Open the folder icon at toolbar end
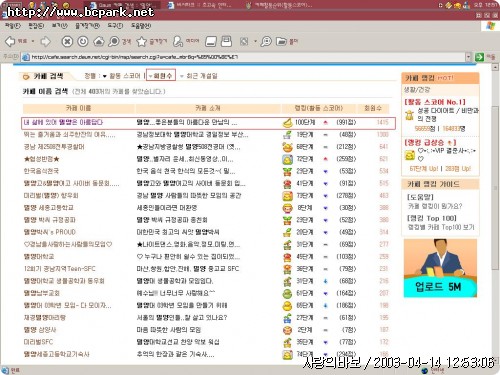500x375 pixels. pos(281,41)
